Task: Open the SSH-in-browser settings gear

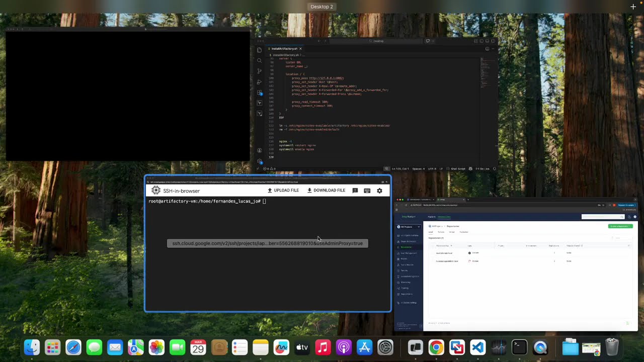Action: click(x=379, y=191)
